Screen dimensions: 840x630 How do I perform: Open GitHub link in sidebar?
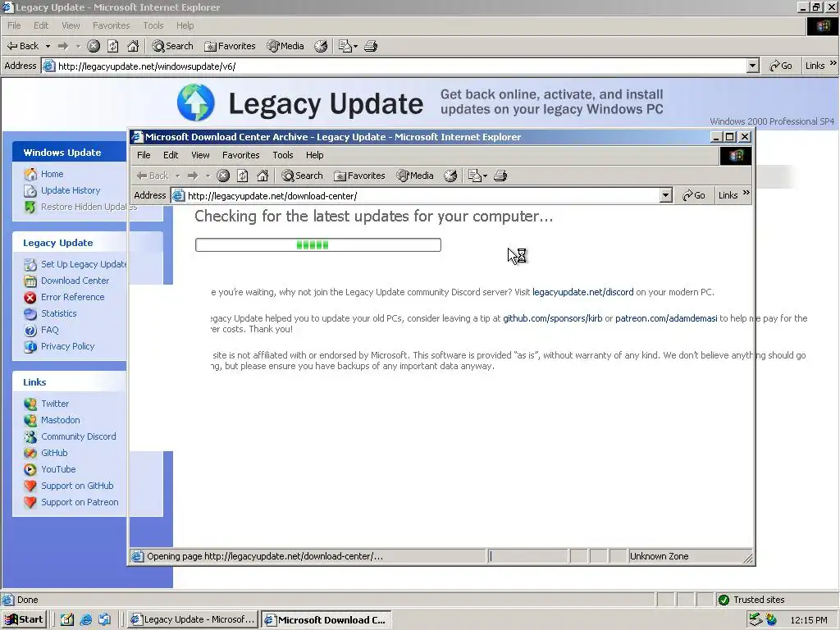(54, 453)
